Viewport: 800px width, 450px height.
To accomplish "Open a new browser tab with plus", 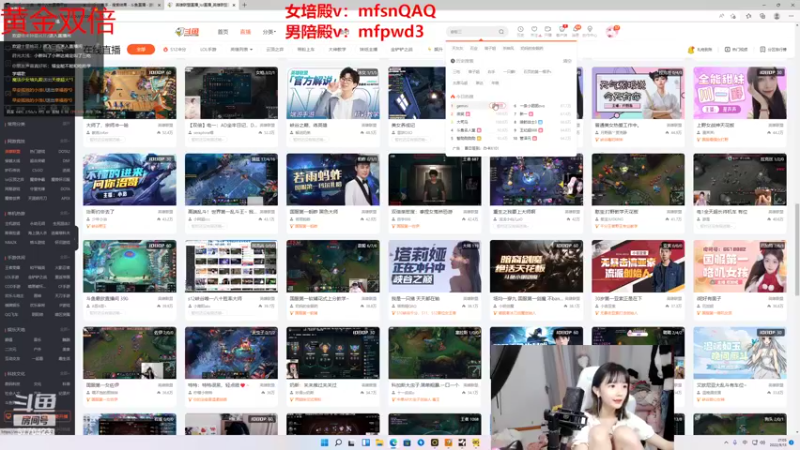I will [244, 5].
